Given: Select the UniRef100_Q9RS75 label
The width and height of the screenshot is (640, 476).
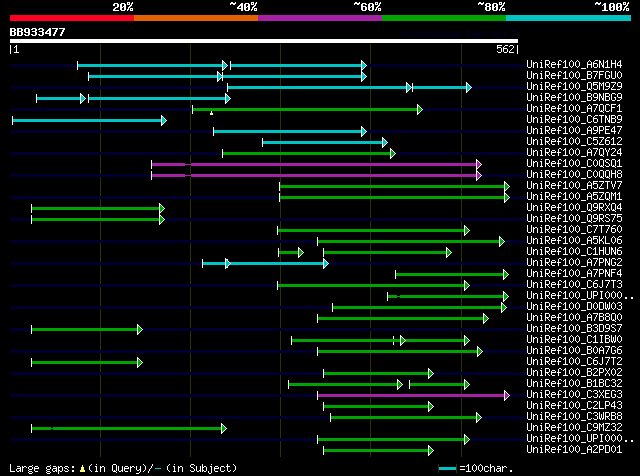Looking at the screenshot, I should tap(574, 219).
